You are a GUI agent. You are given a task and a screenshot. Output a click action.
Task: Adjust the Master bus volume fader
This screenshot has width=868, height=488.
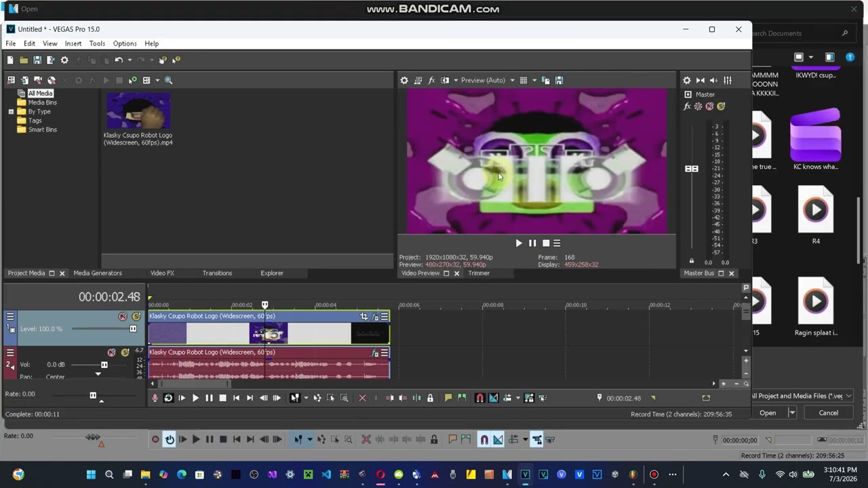pyautogui.click(x=692, y=169)
